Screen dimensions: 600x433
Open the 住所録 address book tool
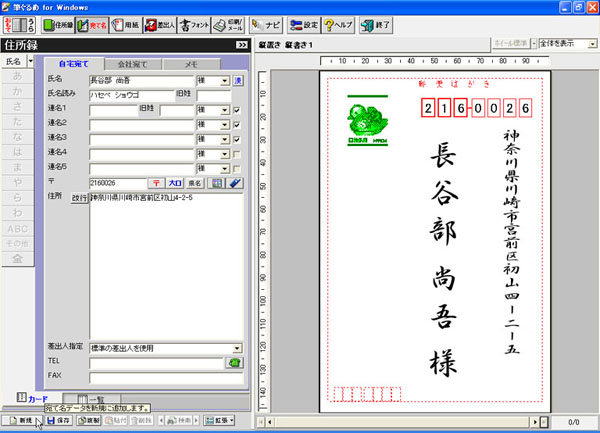click(x=59, y=23)
